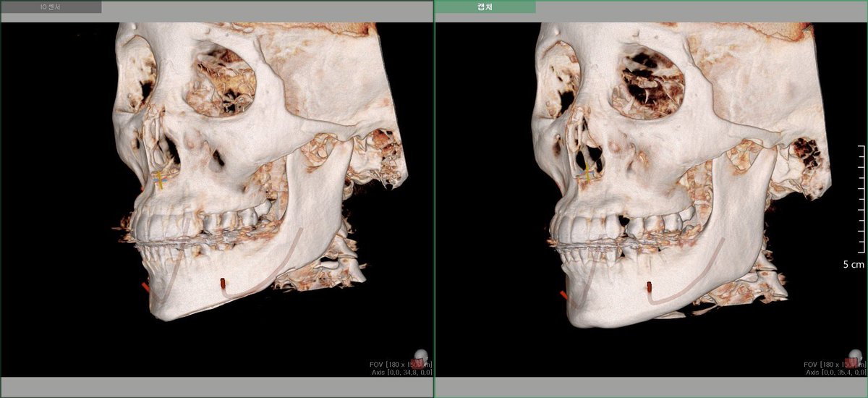Click the yellow nasal marker in right view
This screenshot has width=868, height=398.
tap(587, 174)
